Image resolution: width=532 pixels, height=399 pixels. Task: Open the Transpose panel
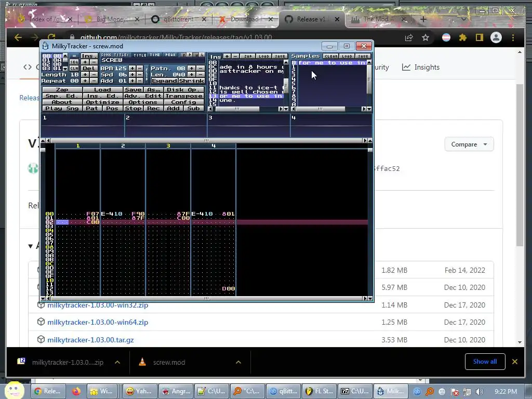[x=184, y=96]
